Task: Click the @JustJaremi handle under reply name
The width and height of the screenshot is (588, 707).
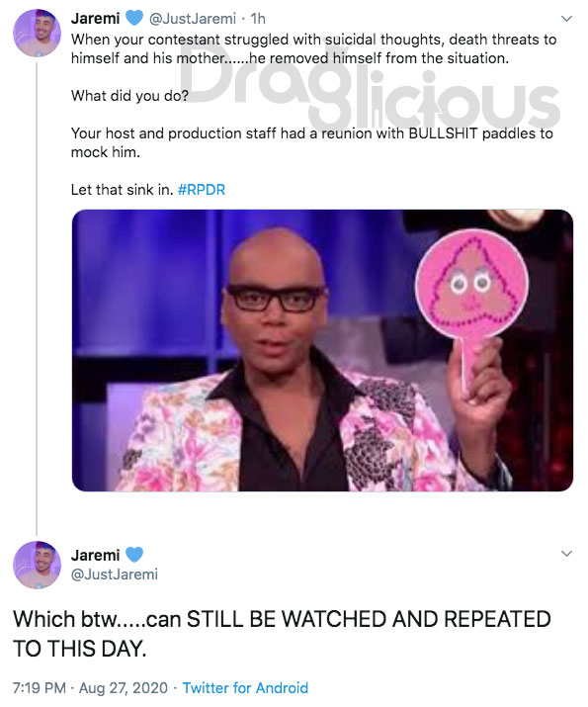Action: [x=115, y=574]
